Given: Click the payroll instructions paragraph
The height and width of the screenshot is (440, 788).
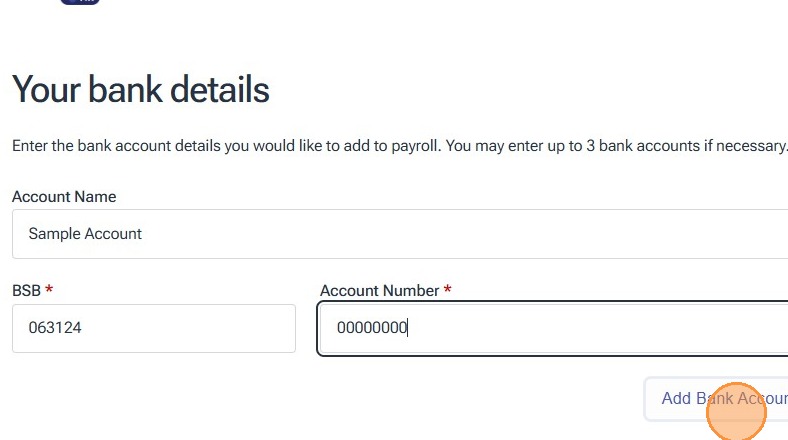Looking at the screenshot, I should coord(400,146).
